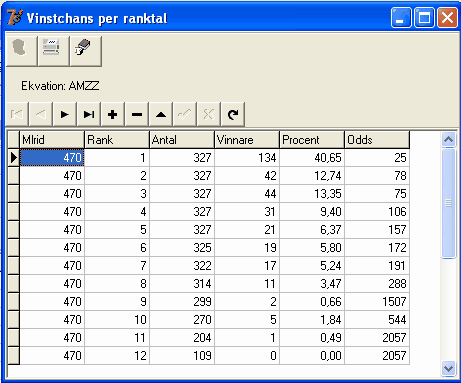The height and width of the screenshot is (383, 461).
Task: Click the Odds cell 106
Action: (x=377, y=211)
